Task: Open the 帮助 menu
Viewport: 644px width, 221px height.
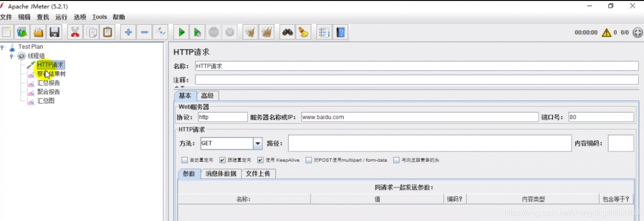Action: coord(119,17)
